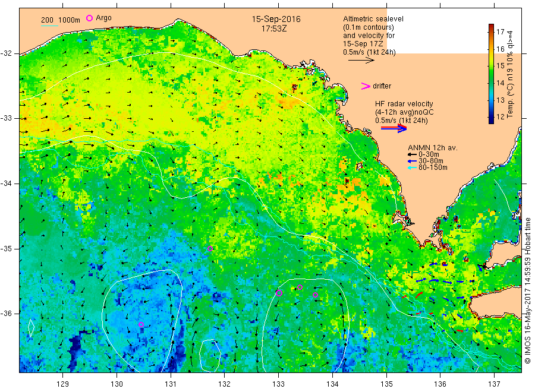This screenshot has height=392, width=535.
Task: Click the '80-150m' depth range label
Action: point(433,167)
